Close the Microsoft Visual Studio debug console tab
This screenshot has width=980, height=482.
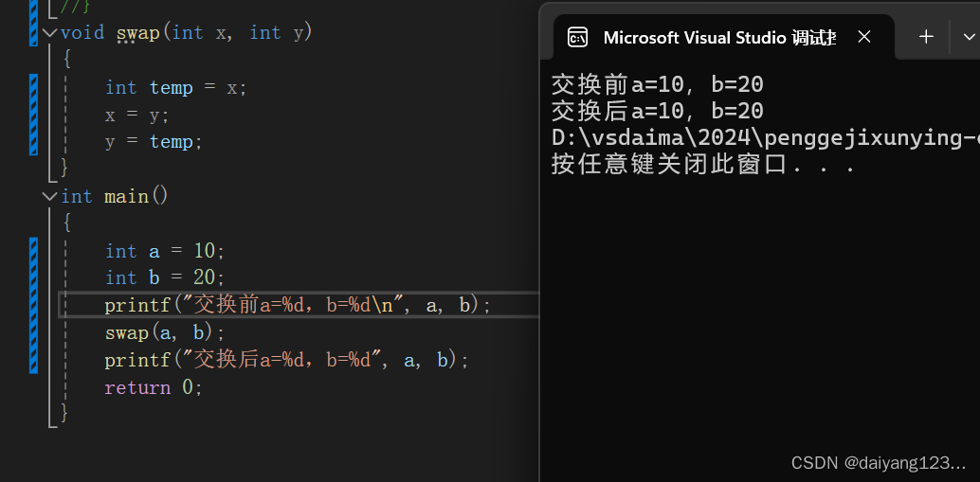tap(864, 37)
